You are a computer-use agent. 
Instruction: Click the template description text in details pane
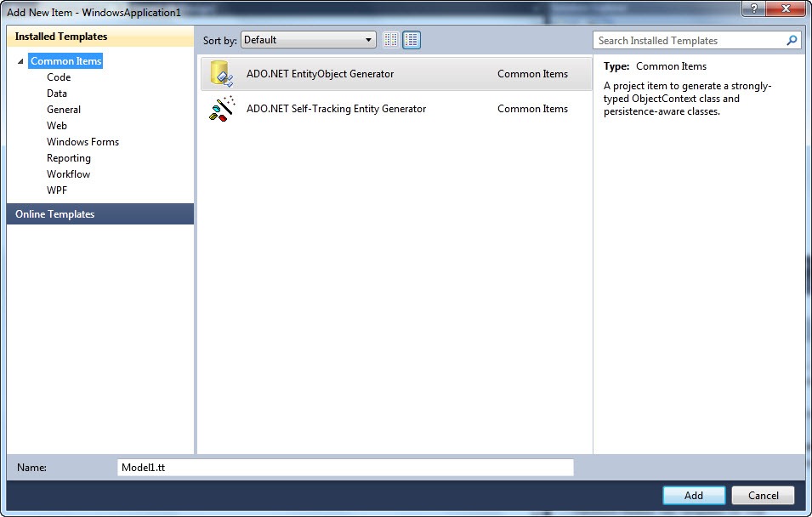(687, 99)
